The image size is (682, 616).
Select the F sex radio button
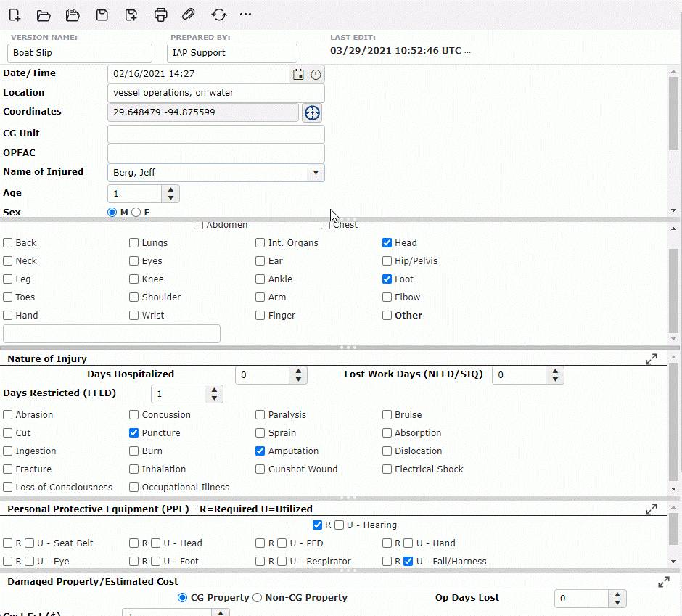click(x=136, y=213)
